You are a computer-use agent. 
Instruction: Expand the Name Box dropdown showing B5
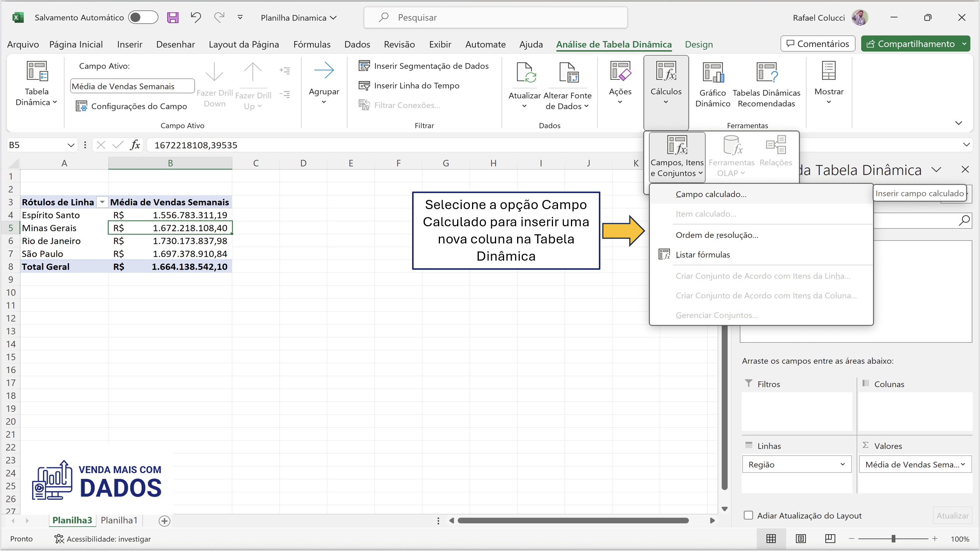click(71, 145)
